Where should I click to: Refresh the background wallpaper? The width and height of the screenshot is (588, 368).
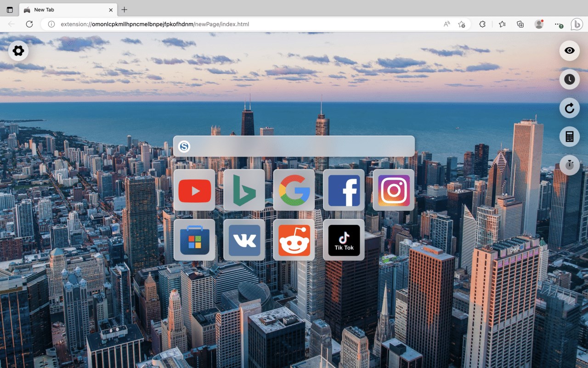point(570,108)
